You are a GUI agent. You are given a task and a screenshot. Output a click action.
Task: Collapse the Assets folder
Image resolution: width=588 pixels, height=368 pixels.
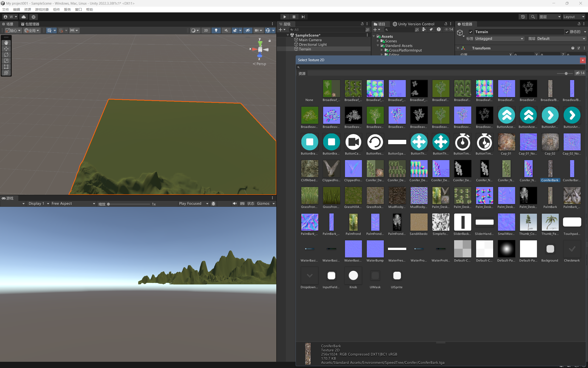[374, 36]
